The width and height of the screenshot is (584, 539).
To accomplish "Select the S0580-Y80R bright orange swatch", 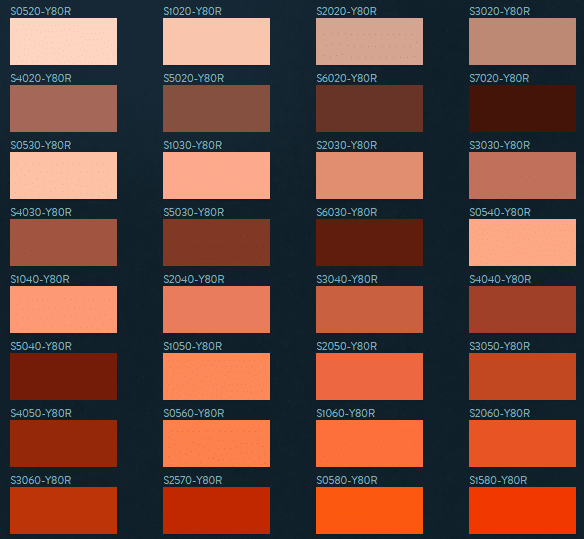I will click(369, 510).
